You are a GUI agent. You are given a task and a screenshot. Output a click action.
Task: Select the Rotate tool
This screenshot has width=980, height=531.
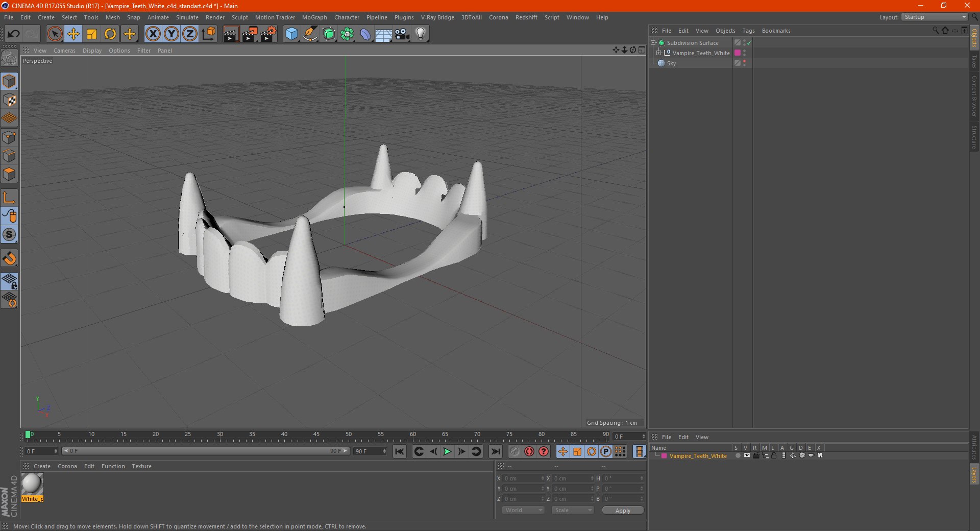[x=110, y=34]
